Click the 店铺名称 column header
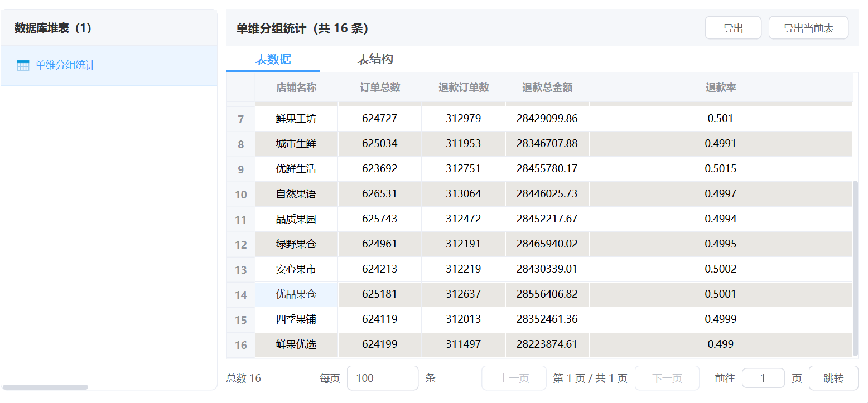The image size is (868, 403). coord(296,88)
